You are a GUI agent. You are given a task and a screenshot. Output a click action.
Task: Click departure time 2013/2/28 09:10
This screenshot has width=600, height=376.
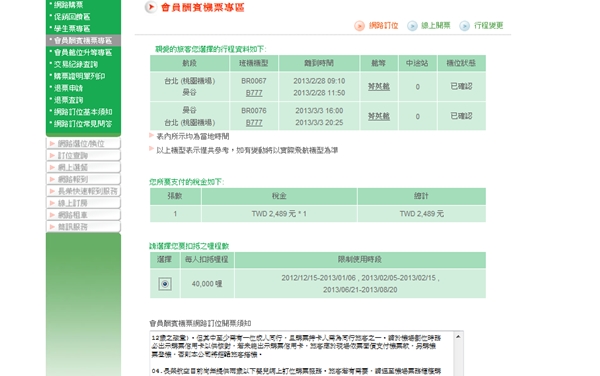[319, 81]
